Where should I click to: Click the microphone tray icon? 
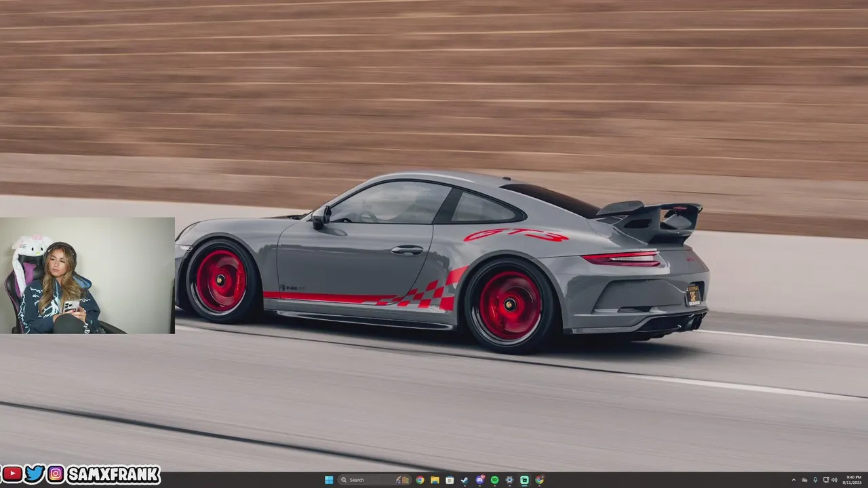click(x=815, y=480)
